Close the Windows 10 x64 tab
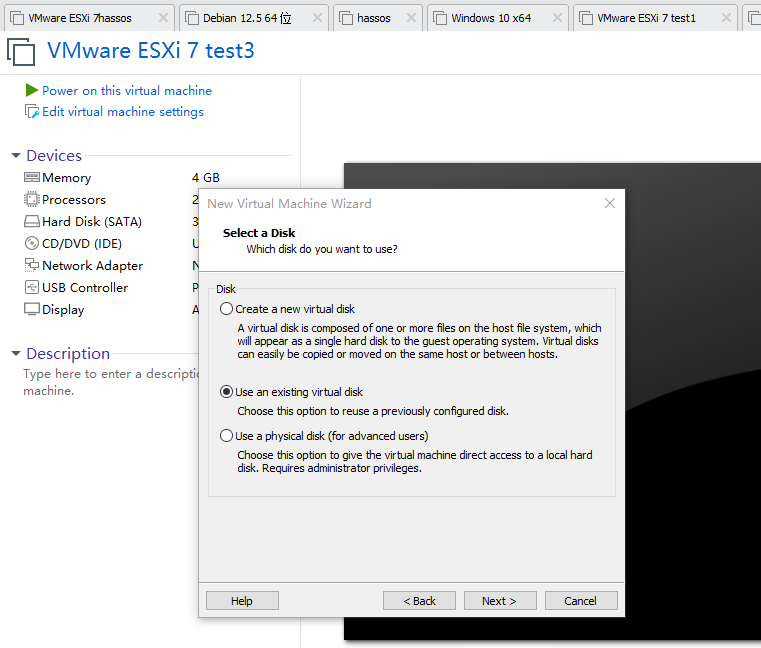 click(x=558, y=18)
